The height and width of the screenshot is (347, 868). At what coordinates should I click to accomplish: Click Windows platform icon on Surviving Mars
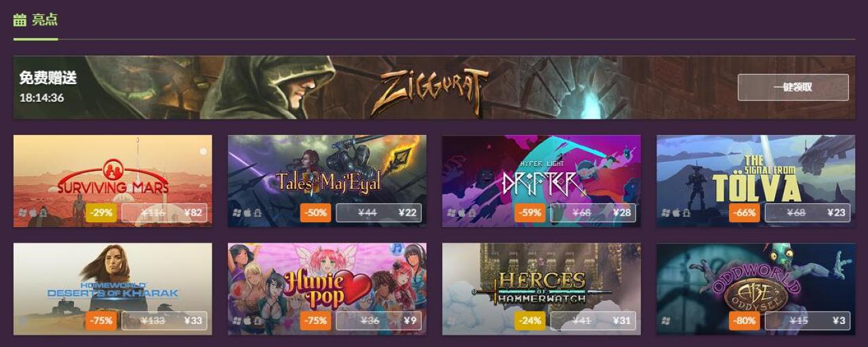tap(22, 213)
